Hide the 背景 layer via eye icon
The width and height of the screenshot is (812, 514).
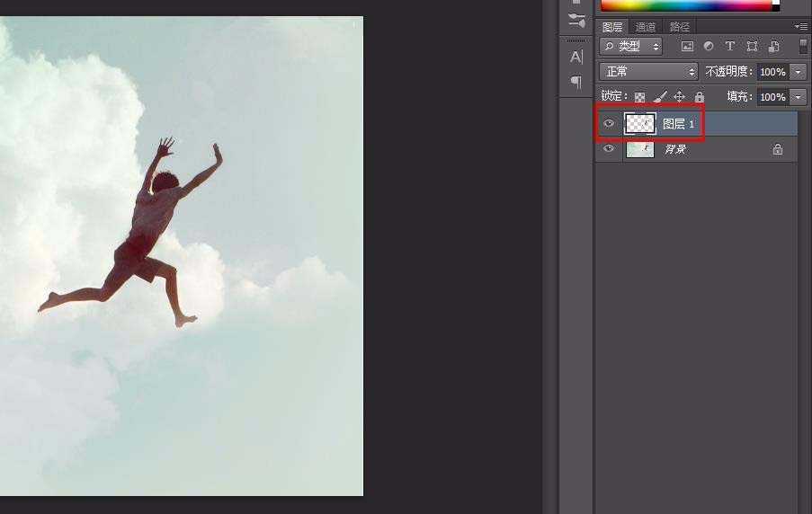point(609,149)
